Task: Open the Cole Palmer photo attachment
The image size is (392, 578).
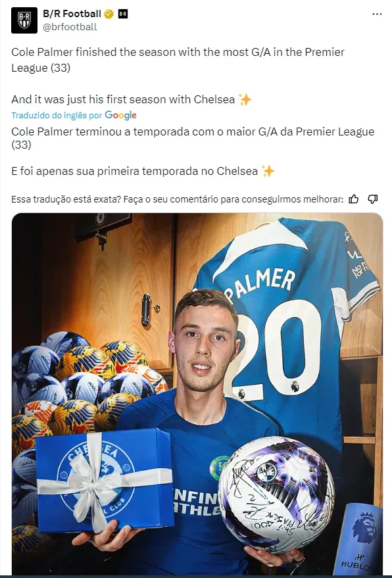Action: tap(197, 394)
